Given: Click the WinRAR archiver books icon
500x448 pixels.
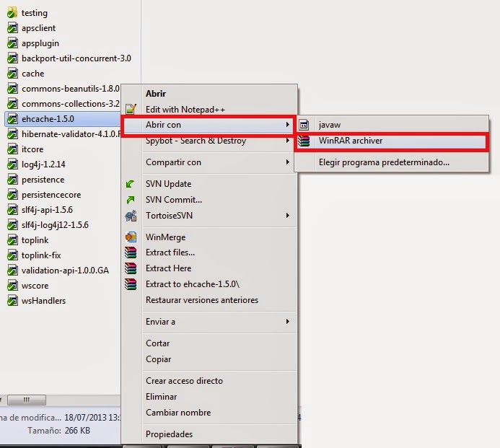Looking at the screenshot, I should pyautogui.click(x=304, y=141).
